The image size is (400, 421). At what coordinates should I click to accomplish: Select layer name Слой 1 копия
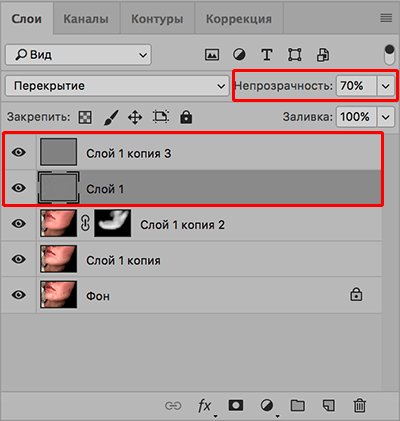pyautogui.click(x=123, y=260)
